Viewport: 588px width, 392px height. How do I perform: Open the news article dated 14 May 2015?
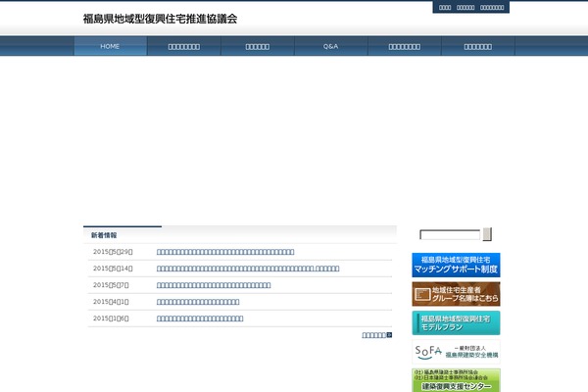[248, 269]
